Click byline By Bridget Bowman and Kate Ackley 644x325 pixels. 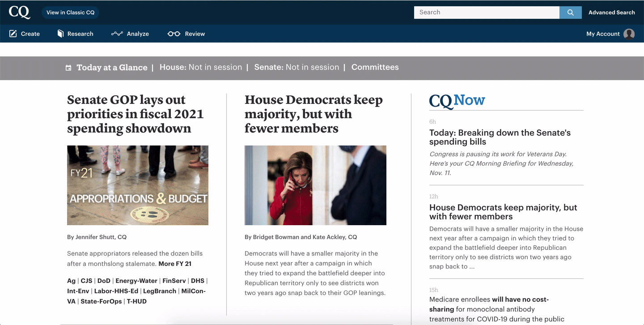coord(301,237)
